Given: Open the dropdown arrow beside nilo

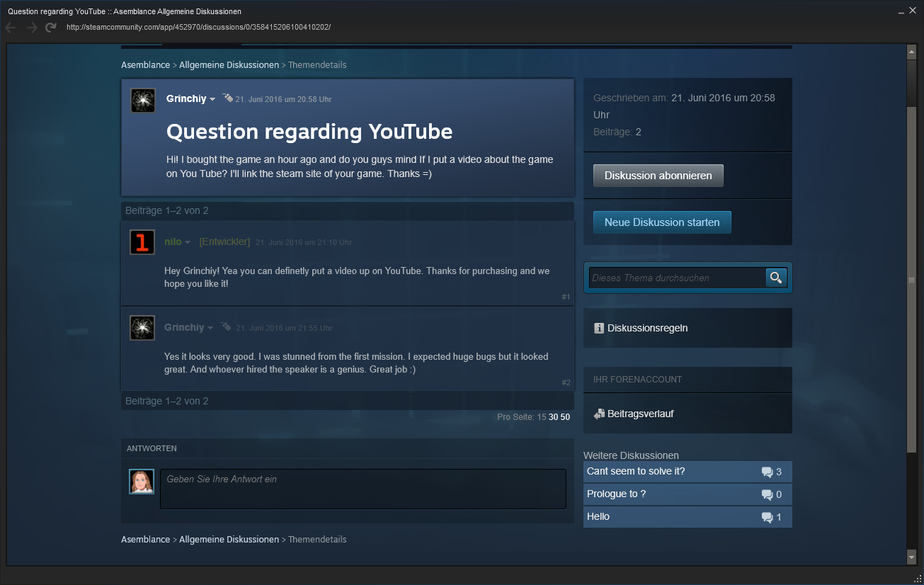Looking at the screenshot, I should click(188, 243).
